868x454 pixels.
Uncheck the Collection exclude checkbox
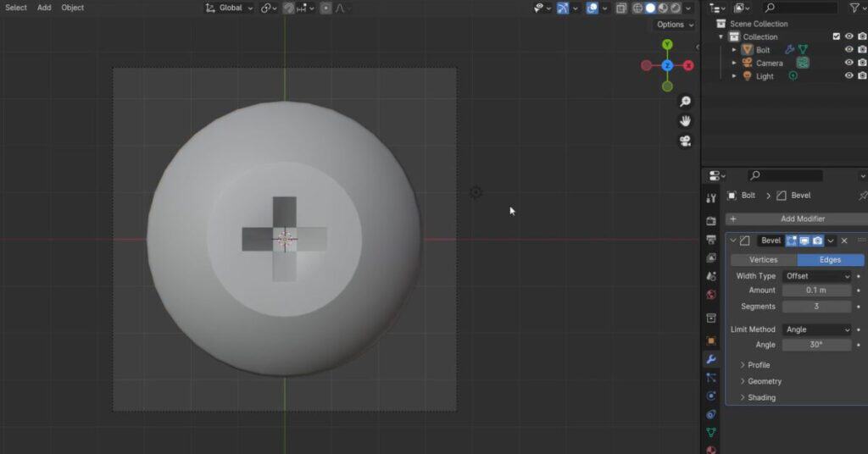[x=837, y=36]
